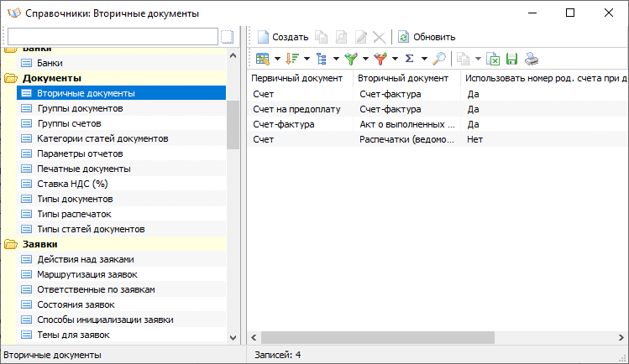Open Способы инициализации заявки reference
This screenshot has height=364, width=629.
point(121,320)
